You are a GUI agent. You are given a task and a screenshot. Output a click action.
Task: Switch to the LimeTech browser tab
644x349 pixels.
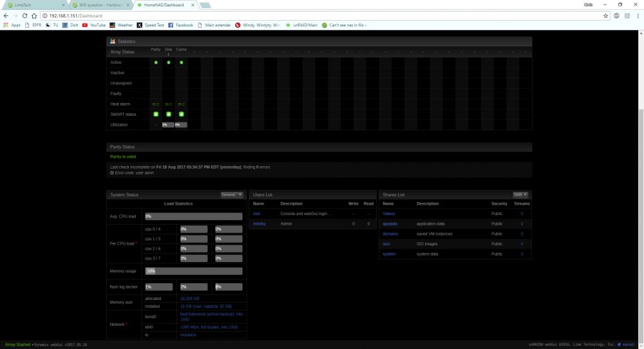click(35, 5)
